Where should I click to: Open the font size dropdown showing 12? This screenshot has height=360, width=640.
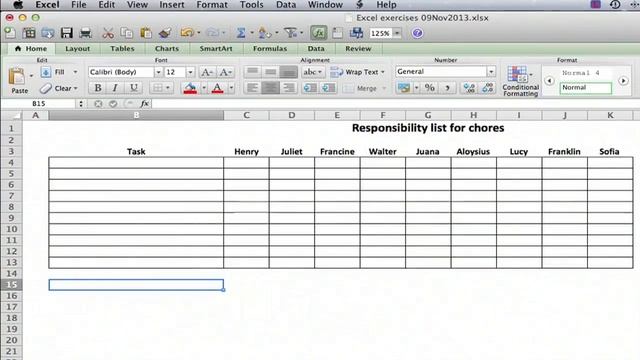pyautogui.click(x=190, y=72)
